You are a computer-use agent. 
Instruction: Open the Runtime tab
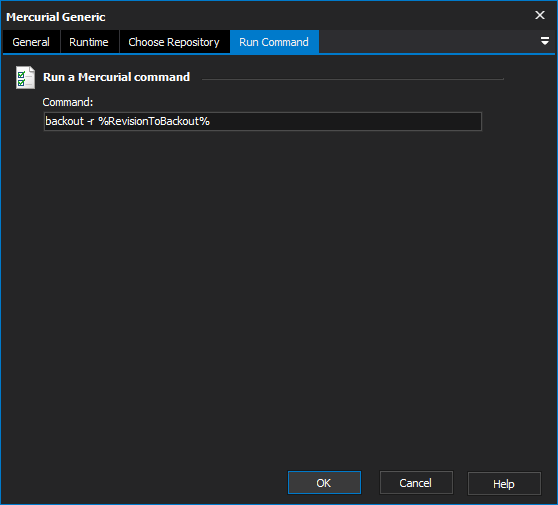click(89, 42)
